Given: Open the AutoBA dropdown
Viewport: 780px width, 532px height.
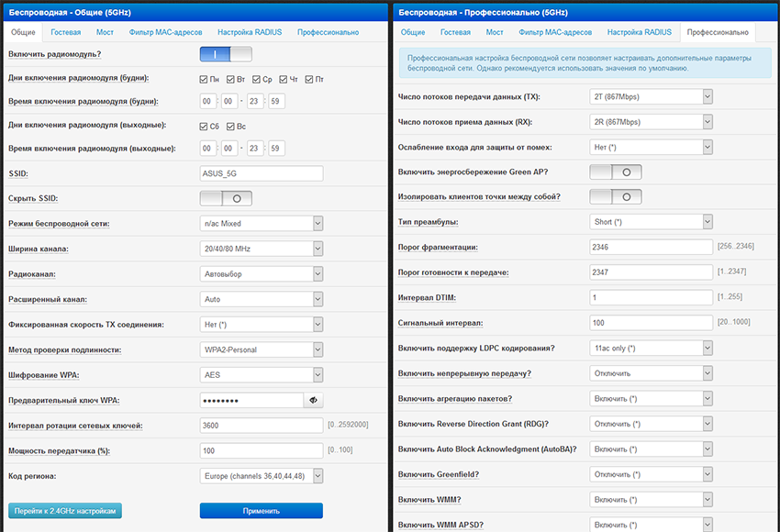Looking at the screenshot, I should coord(652,449).
